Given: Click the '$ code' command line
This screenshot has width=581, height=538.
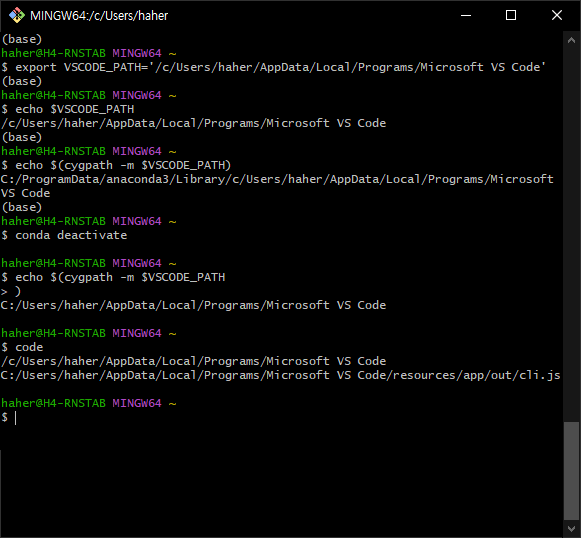Looking at the screenshot, I should 22,347.
